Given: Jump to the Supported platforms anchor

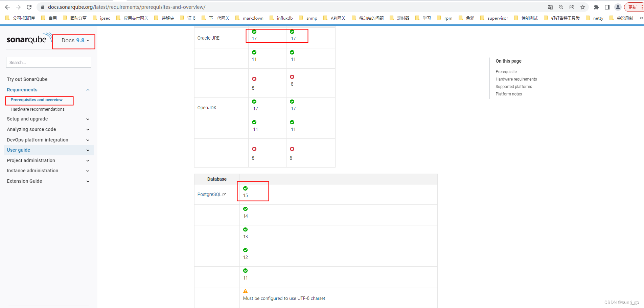Looking at the screenshot, I should pyautogui.click(x=514, y=87).
